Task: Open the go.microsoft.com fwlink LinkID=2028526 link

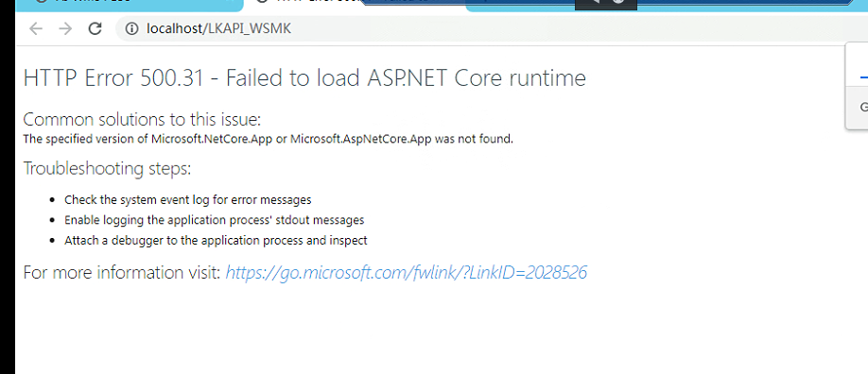Action: tap(406, 272)
